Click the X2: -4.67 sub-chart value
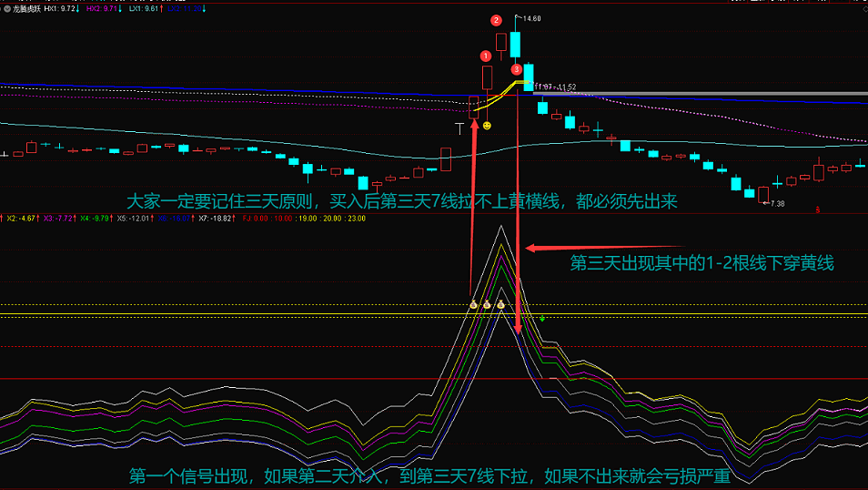 22,219
